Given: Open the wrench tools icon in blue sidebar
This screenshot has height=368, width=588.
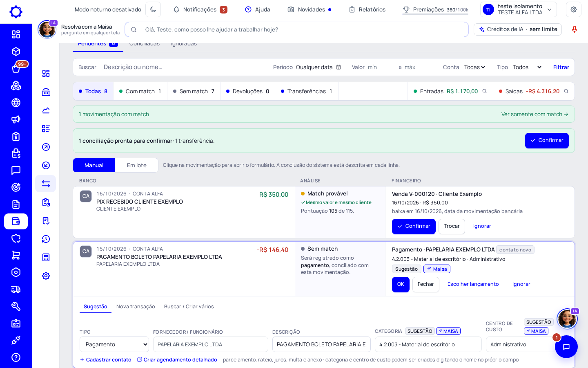Looking at the screenshot, I should point(16,306).
